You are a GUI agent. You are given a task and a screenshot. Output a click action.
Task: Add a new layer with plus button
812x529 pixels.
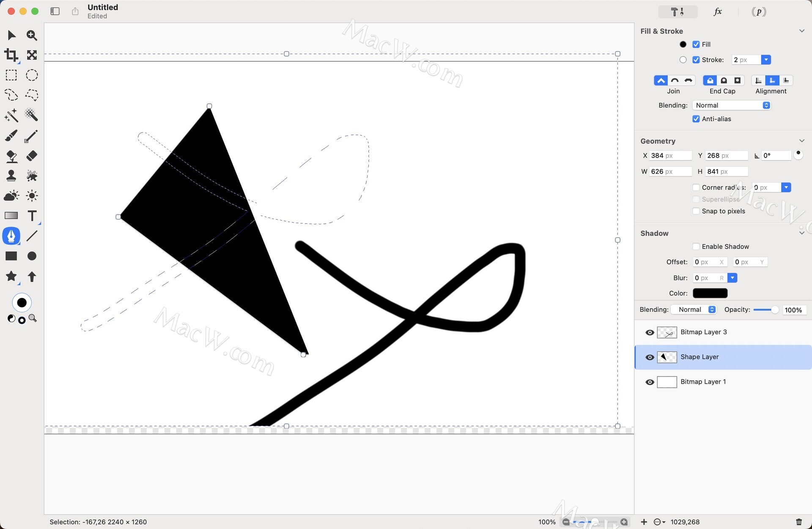point(644,522)
